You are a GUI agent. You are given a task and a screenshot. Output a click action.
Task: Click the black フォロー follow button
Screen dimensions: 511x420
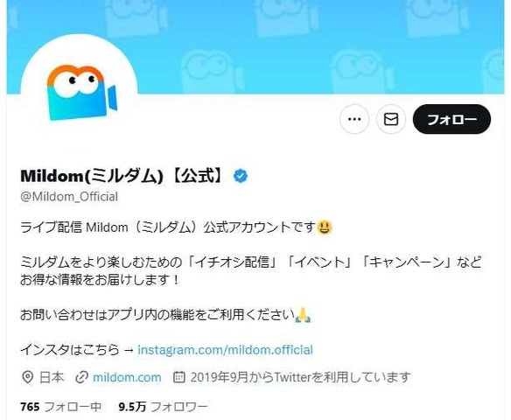451,119
